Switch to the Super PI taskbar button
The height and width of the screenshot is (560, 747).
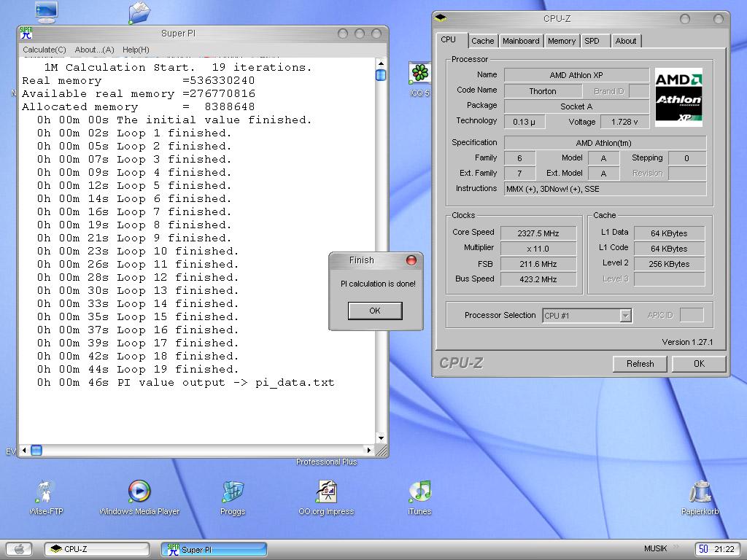pos(214,549)
